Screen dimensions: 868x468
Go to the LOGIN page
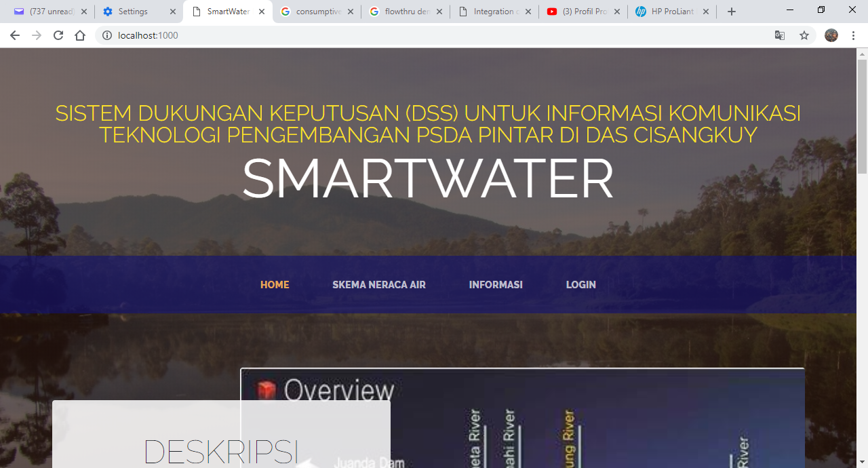[581, 285]
